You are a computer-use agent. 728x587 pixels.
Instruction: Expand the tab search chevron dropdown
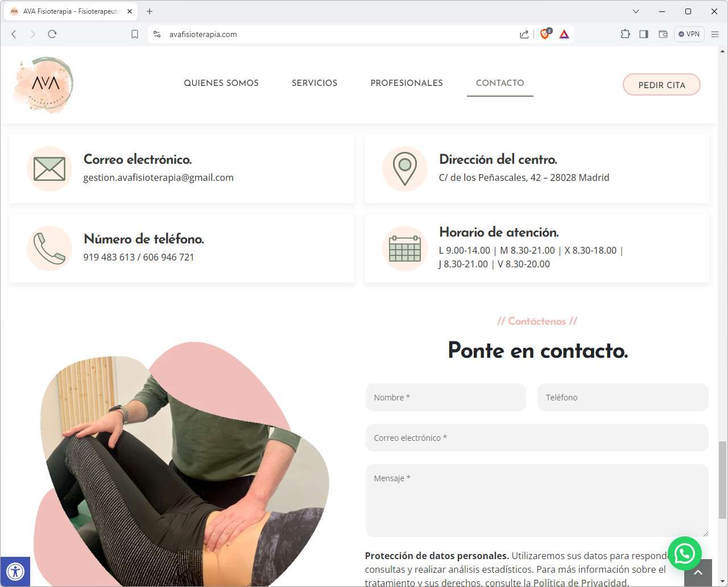click(x=636, y=11)
